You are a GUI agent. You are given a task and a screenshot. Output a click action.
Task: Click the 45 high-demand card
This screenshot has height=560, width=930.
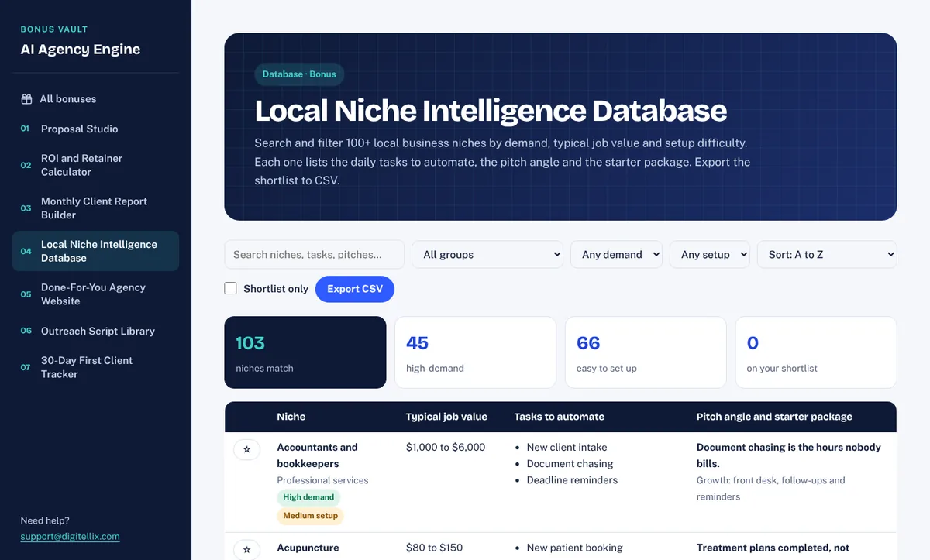coord(475,352)
